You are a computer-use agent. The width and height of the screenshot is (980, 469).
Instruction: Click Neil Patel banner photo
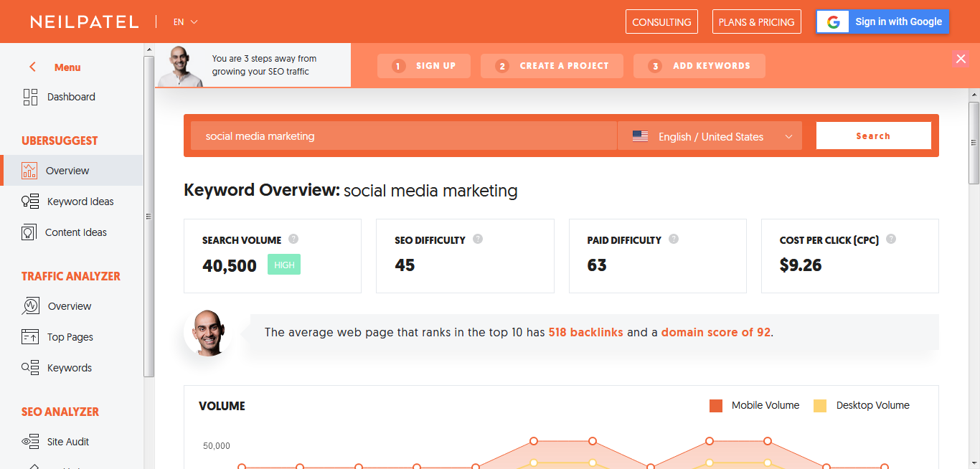pyautogui.click(x=180, y=66)
